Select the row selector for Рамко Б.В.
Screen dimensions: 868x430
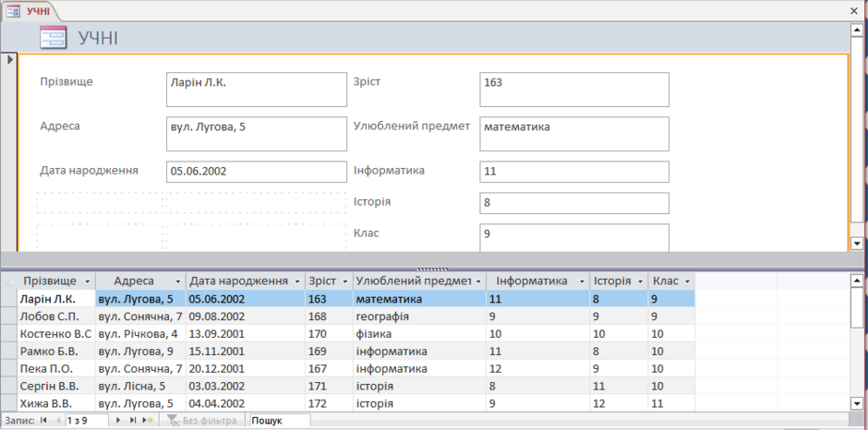[9, 352]
